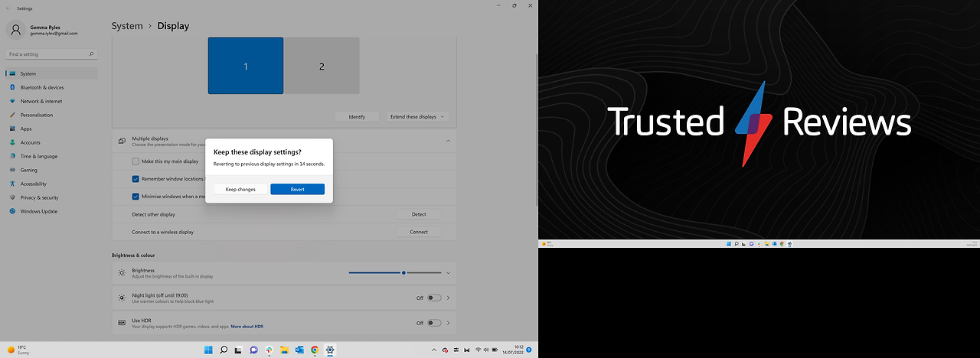The height and width of the screenshot is (358, 980).
Task: Open File Explorer from the main taskbar
Action: tap(284, 350)
